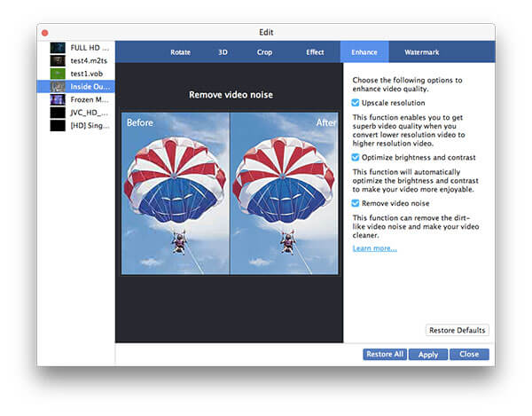
Task: Click the Restore Defaults button
Action: click(x=457, y=330)
